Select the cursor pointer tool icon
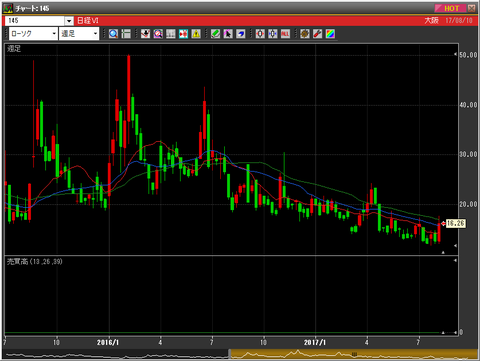Viewport: 480px width, 361px height. 228,34
